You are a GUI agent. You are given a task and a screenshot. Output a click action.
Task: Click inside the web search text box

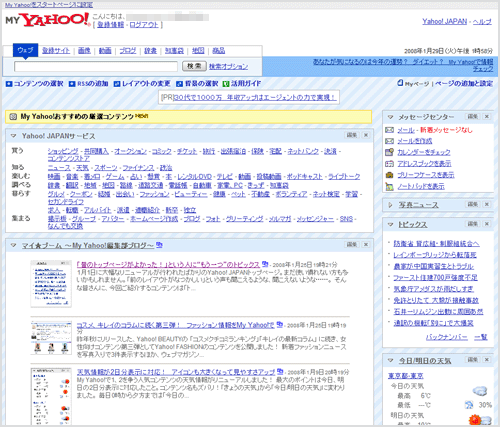pos(96,66)
